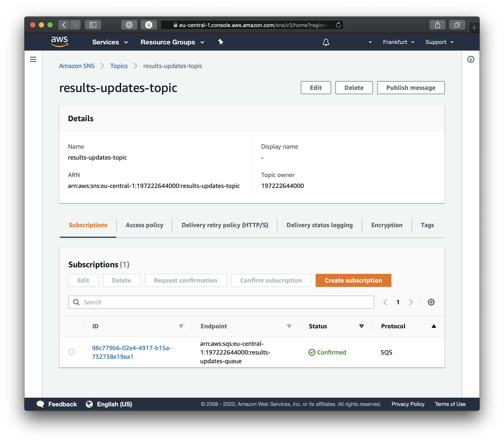Expand the Resource Groups dropdown
The height and width of the screenshot is (443, 504).
click(x=172, y=42)
